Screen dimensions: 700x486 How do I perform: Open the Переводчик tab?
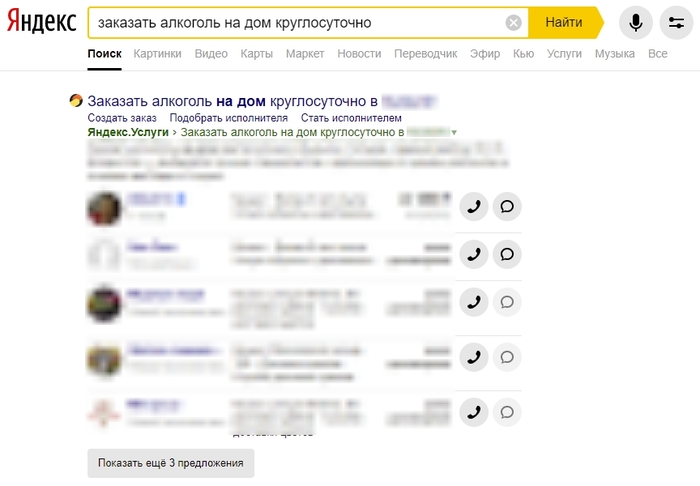(x=425, y=54)
